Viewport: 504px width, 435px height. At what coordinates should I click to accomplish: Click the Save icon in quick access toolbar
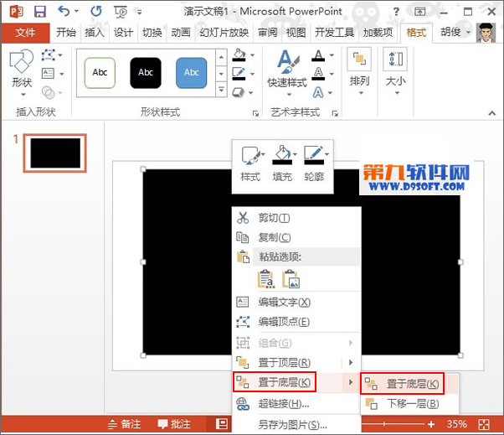coord(40,12)
